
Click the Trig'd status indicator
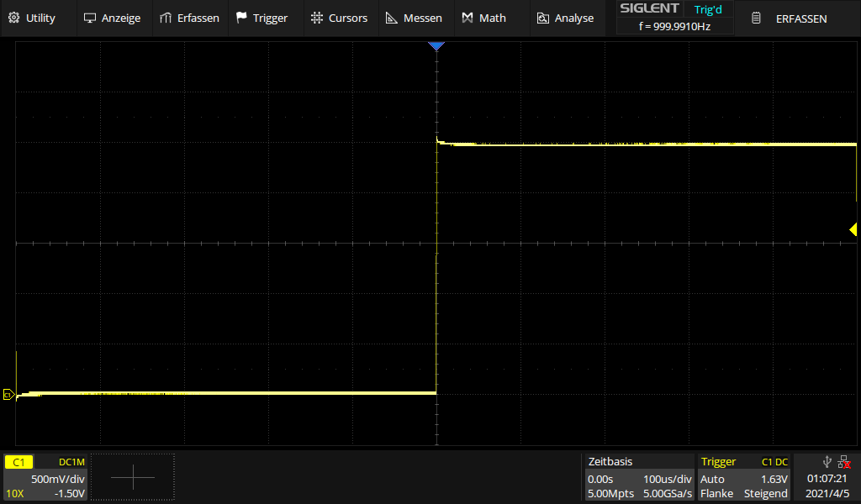708,9
